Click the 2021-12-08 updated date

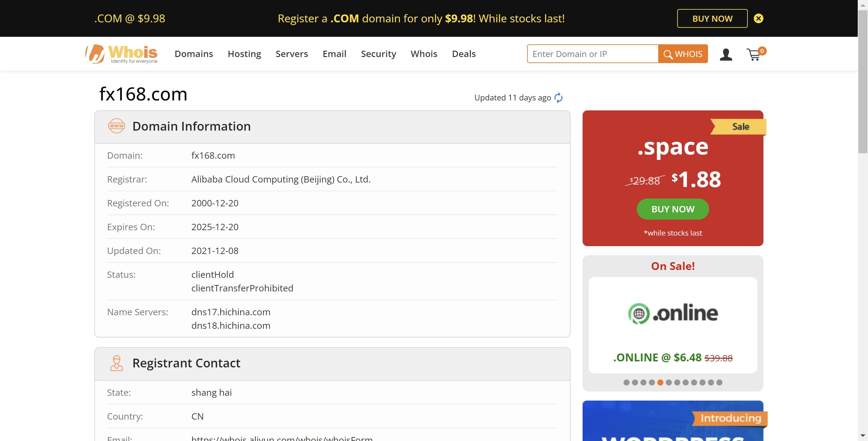(215, 251)
